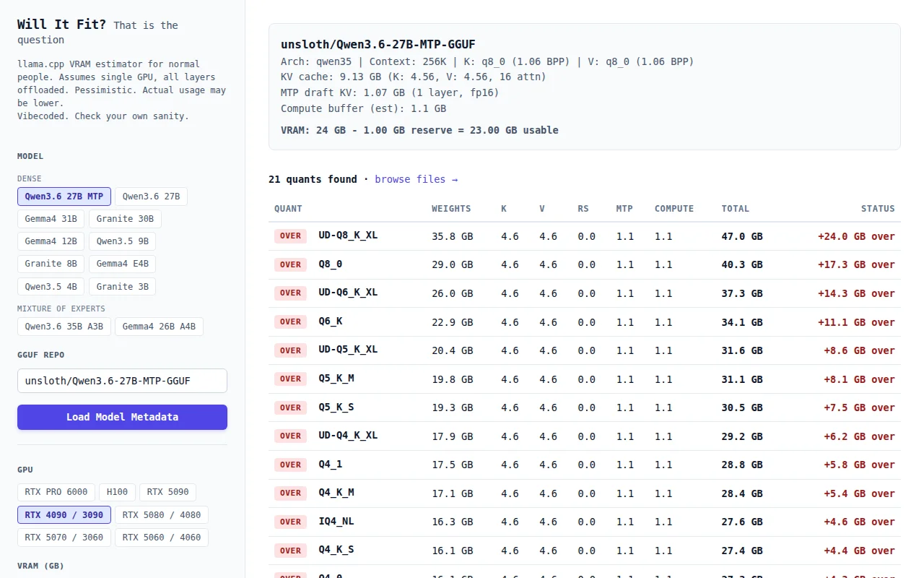Screen dimensions: 924x578
Task: Click the OVER badge on the Q8_0 row
Action: coord(290,264)
